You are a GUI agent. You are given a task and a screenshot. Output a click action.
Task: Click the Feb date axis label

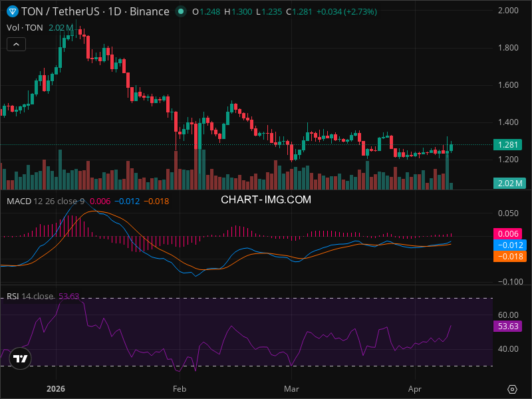(x=180, y=389)
